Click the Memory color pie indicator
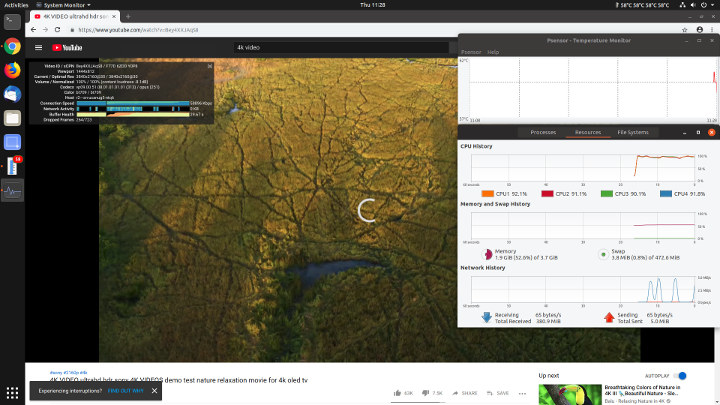720x405 pixels. pos(487,254)
